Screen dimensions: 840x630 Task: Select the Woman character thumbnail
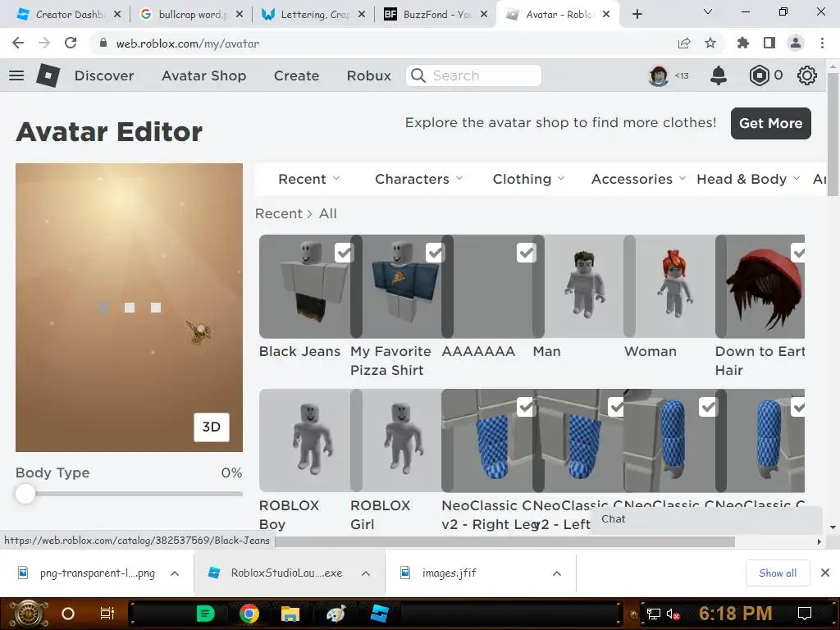tap(675, 286)
